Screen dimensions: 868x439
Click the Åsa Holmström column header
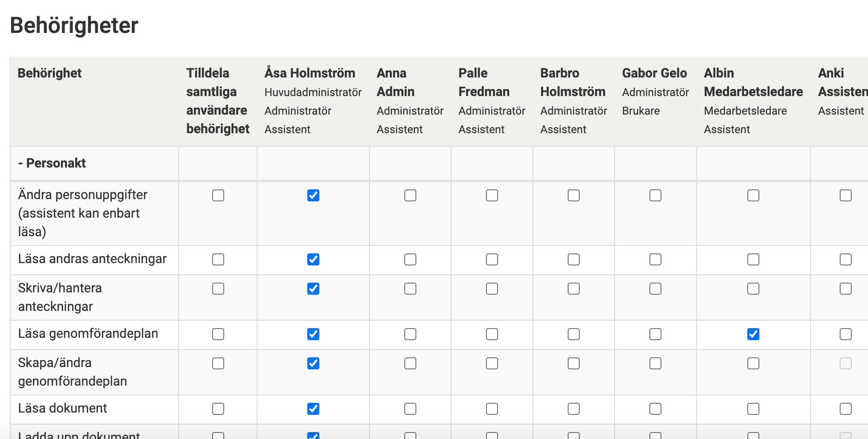[x=310, y=73]
